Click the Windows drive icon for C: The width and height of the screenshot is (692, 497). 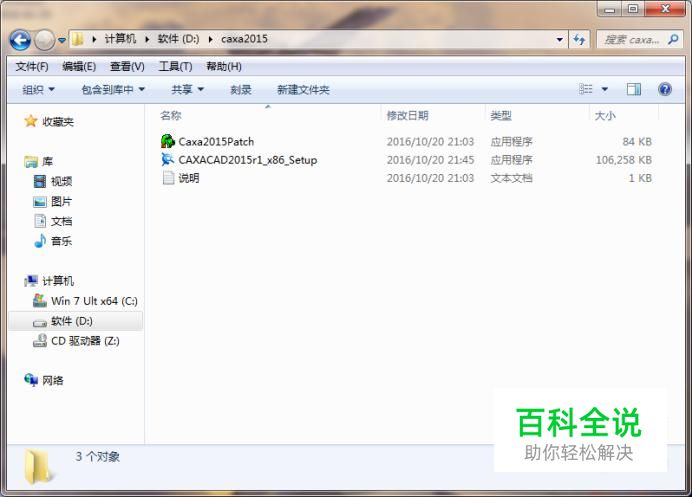[40, 301]
